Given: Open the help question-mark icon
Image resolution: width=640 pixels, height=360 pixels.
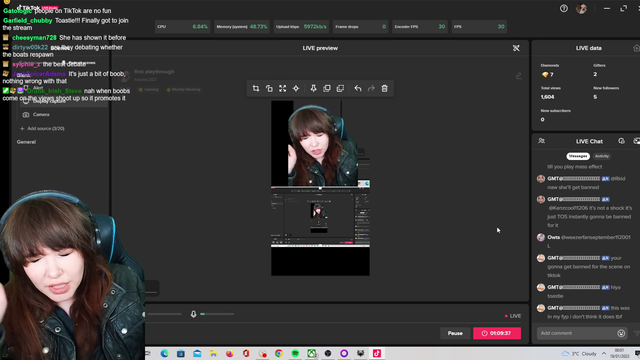Looking at the screenshot, I should (x=564, y=9).
